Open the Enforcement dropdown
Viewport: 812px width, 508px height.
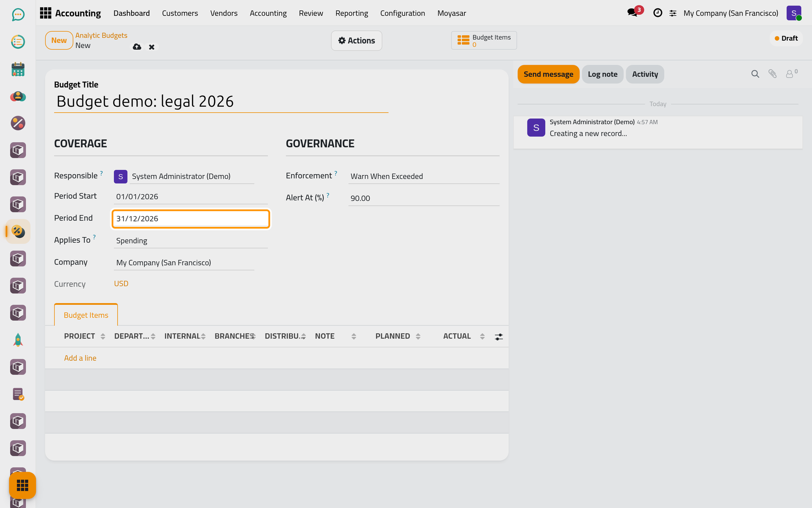point(424,176)
